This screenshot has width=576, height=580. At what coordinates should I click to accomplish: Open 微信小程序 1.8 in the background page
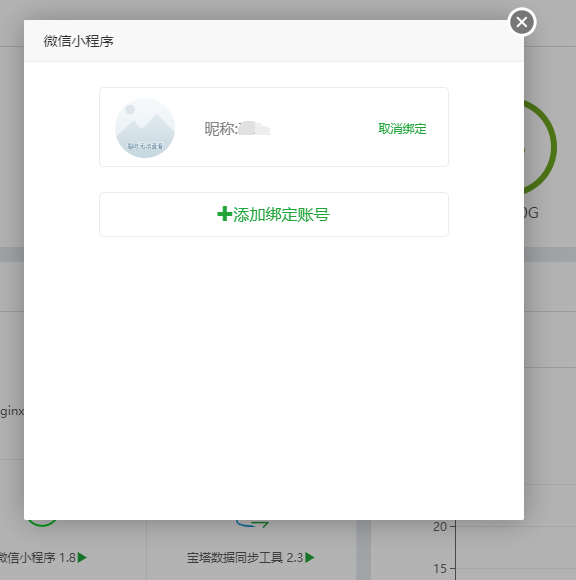click(38, 557)
